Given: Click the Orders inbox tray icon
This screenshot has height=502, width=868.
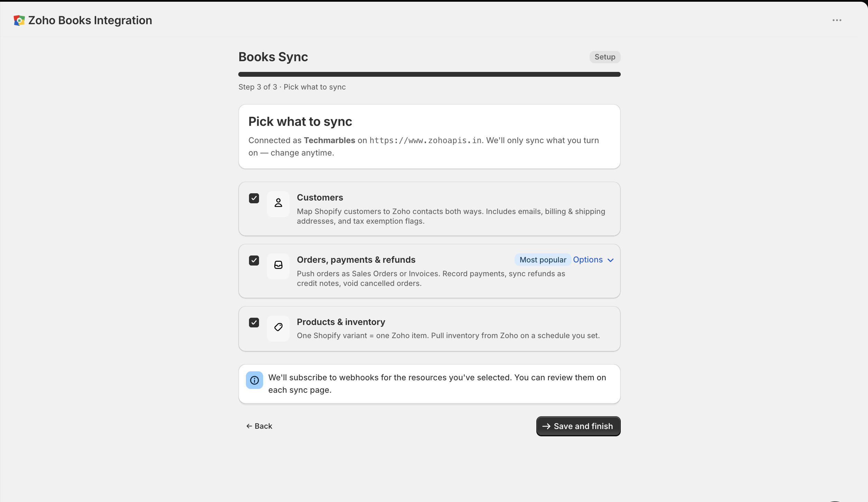Looking at the screenshot, I should pyautogui.click(x=278, y=265).
